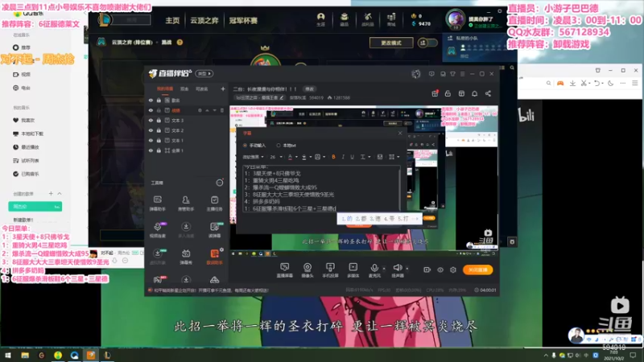The width and height of the screenshot is (644, 362).
Task: Expand the font color dropdown arrow
Action: (296, 157)
